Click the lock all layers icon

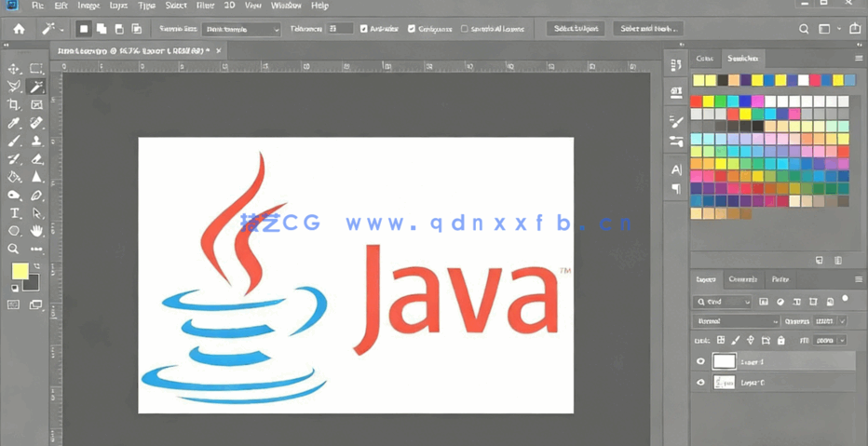(780, 341)
